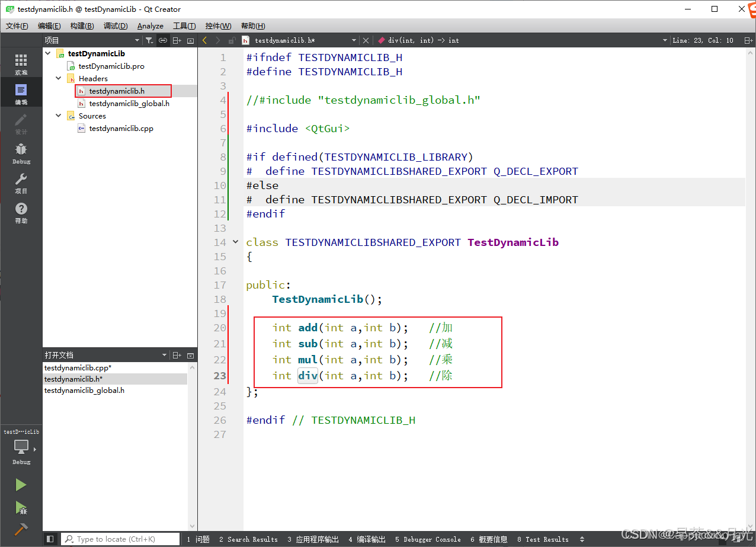Open the Design mode icon

coord(21,123)
